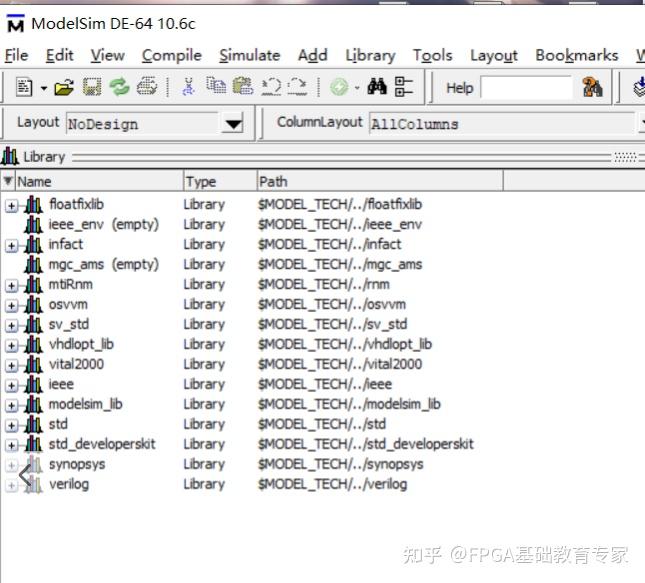Click the Paste clipboard icon
645x583 pixels.
point(243,86)
